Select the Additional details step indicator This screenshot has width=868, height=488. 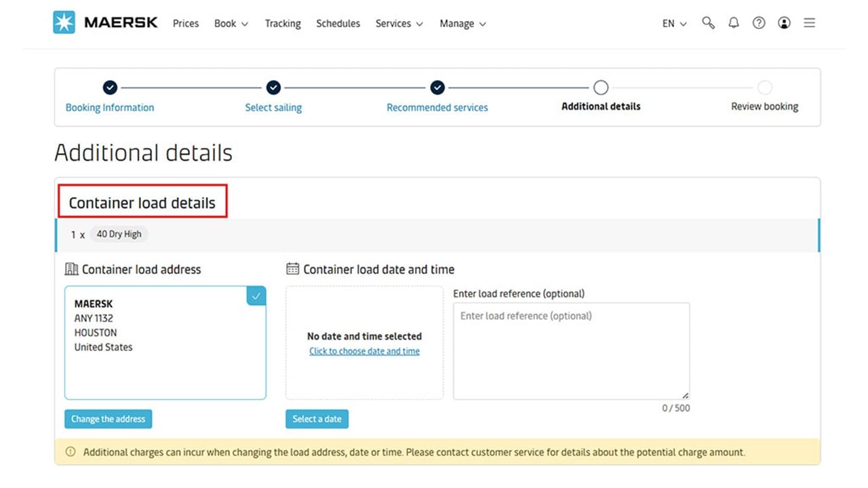tap(601, 87)
